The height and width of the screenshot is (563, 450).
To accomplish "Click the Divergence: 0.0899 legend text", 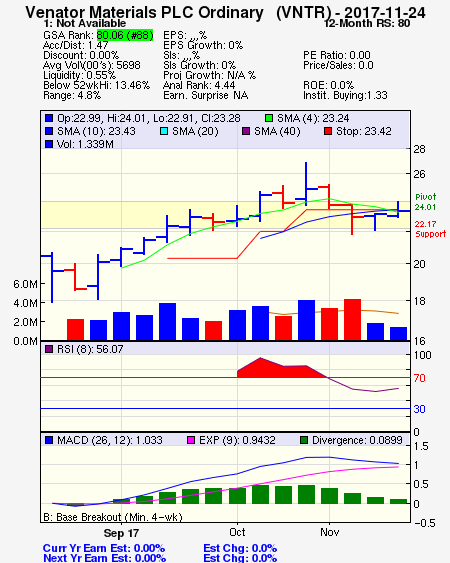I will [x=357, y=440].
